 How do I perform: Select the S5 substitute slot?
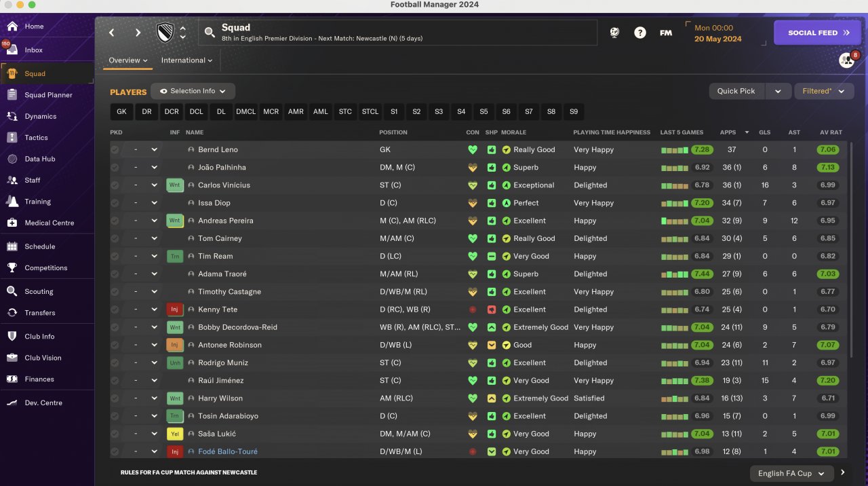[484, 111]
